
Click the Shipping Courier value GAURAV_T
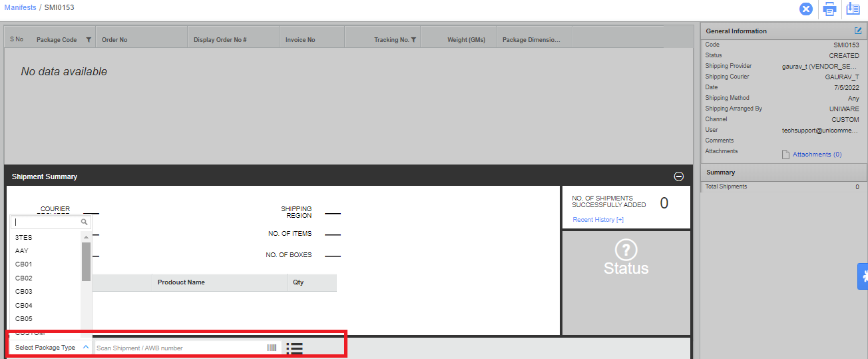[x=842, y=77]
